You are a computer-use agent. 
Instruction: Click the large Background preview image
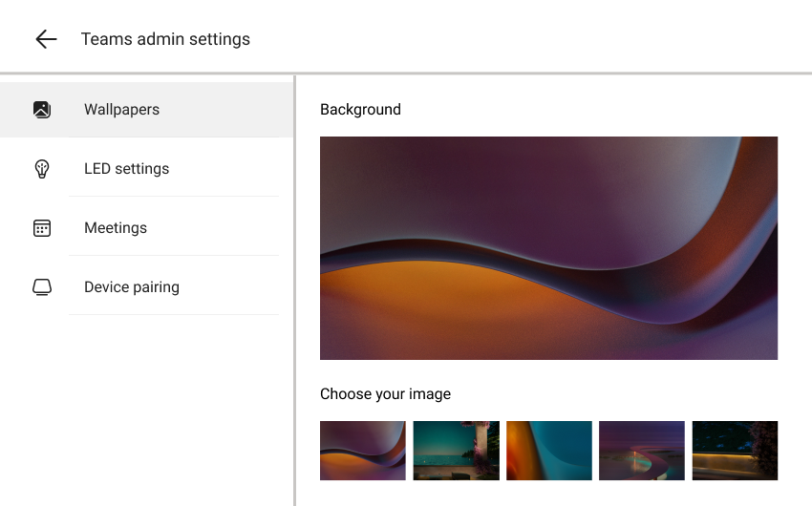pos(548,248)
